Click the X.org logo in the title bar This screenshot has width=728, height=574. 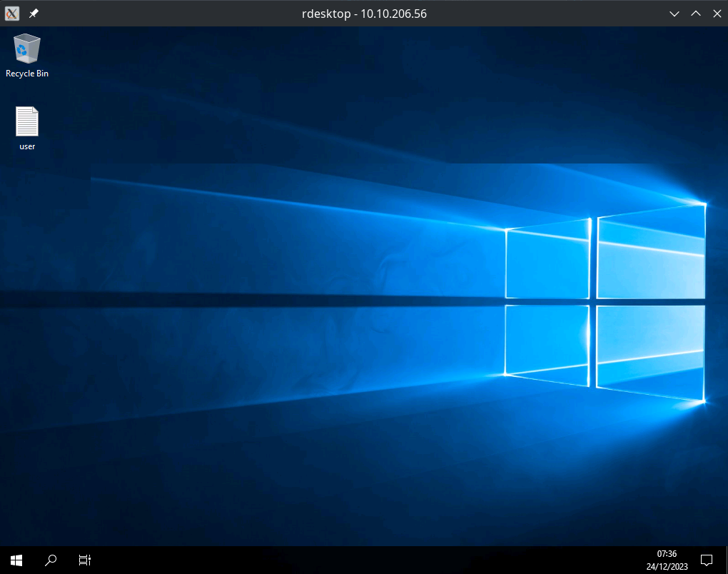[x=11, y=13]
